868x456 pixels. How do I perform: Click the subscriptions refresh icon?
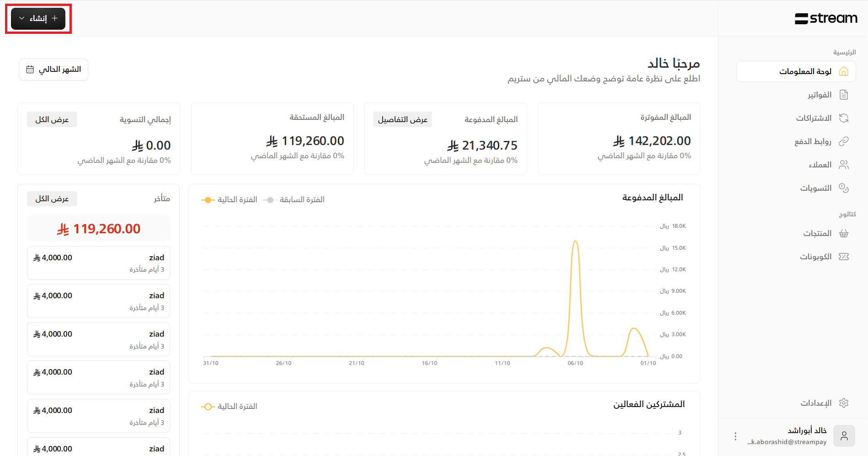point(844,118)
